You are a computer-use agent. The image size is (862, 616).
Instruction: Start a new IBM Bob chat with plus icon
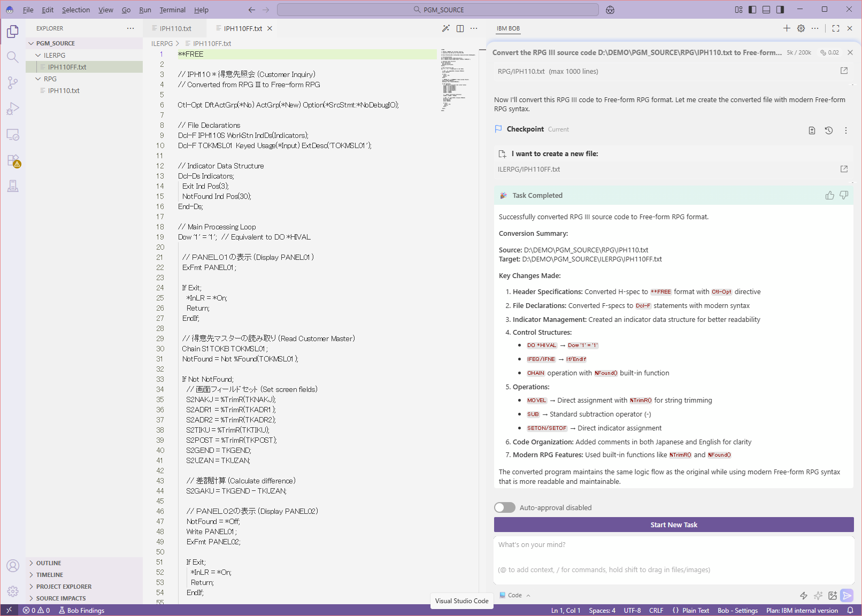787,28
